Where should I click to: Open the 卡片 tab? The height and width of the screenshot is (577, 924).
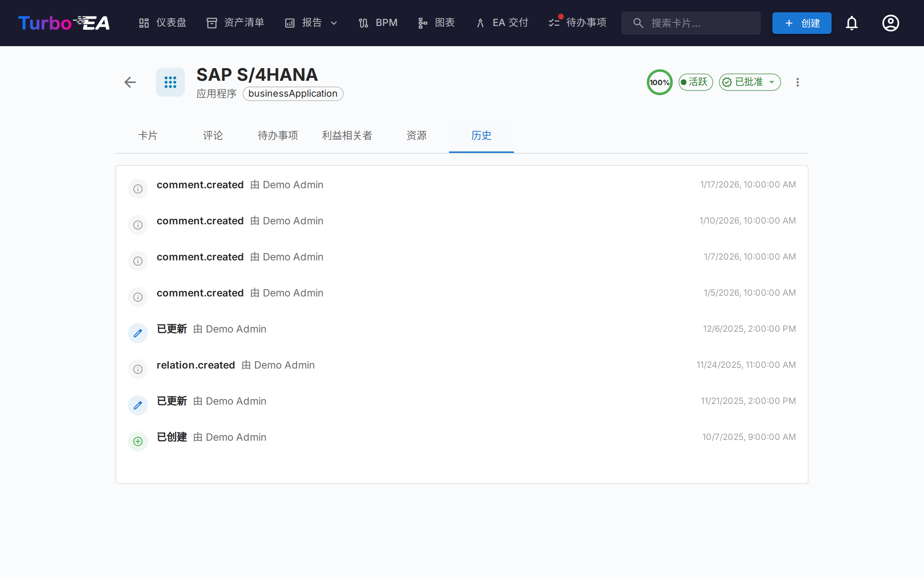click(148, 136)
